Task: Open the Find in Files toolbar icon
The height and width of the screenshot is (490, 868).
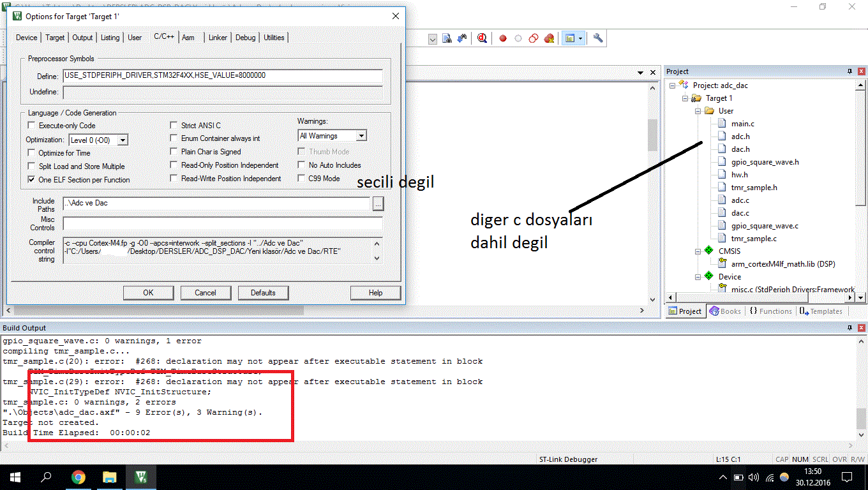Action: (447, 38)
